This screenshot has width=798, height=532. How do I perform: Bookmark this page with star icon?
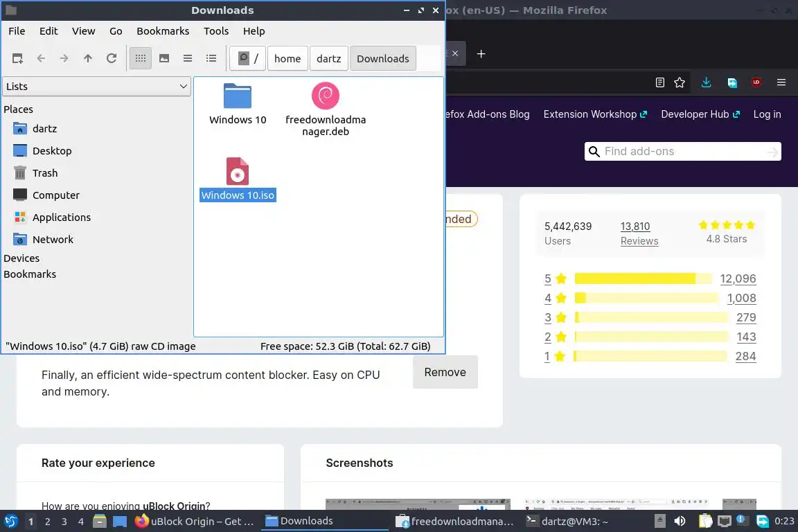pyautogui.click(x=680, y=82)
